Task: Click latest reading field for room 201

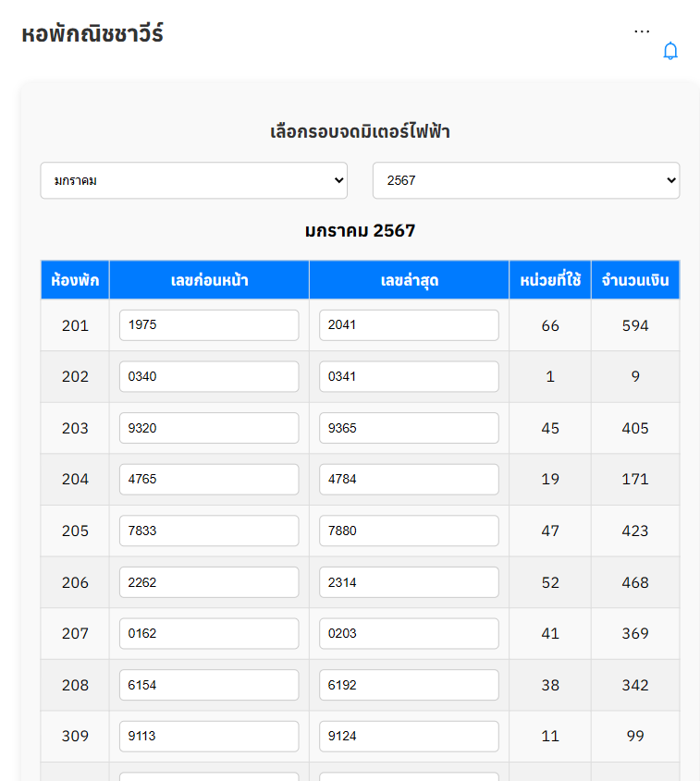Action: [409, 325]
